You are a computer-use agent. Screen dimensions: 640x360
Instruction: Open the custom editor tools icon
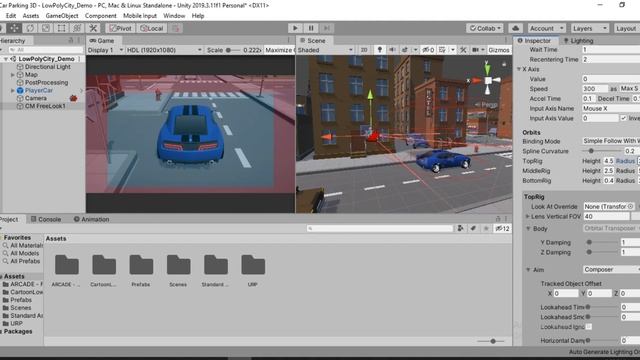[x=93, y=28]
